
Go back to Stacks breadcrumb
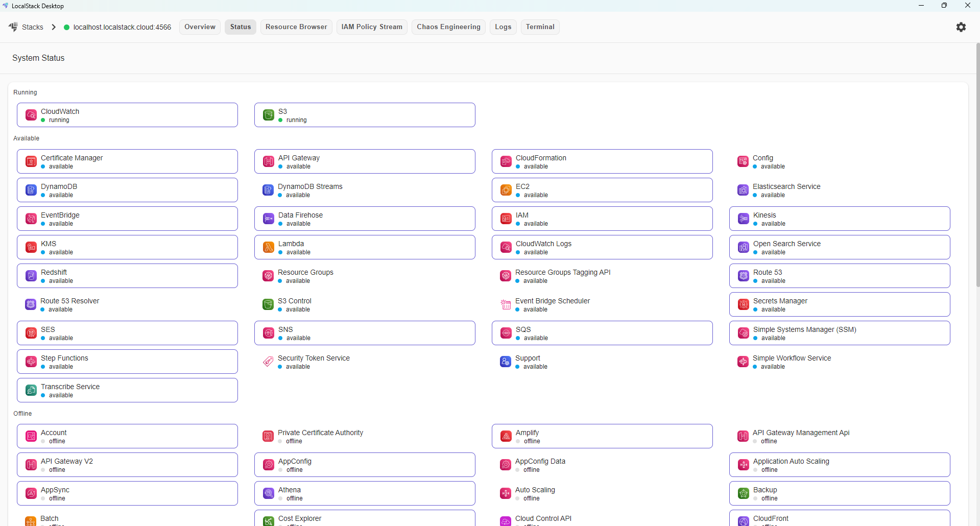(33, 27)
